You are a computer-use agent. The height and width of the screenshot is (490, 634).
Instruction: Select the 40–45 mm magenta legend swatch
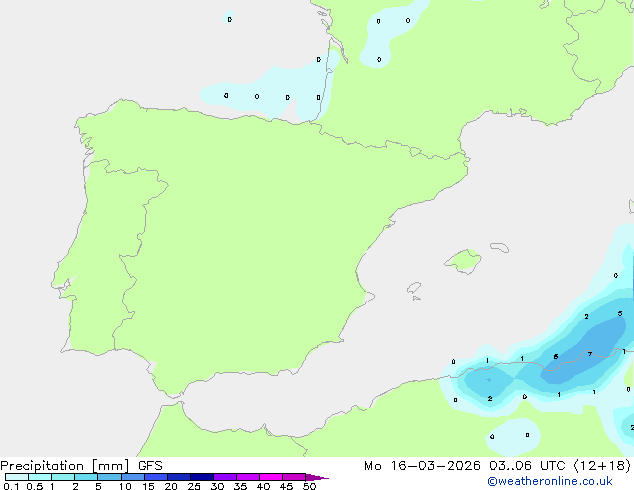(x=271, y=477)
